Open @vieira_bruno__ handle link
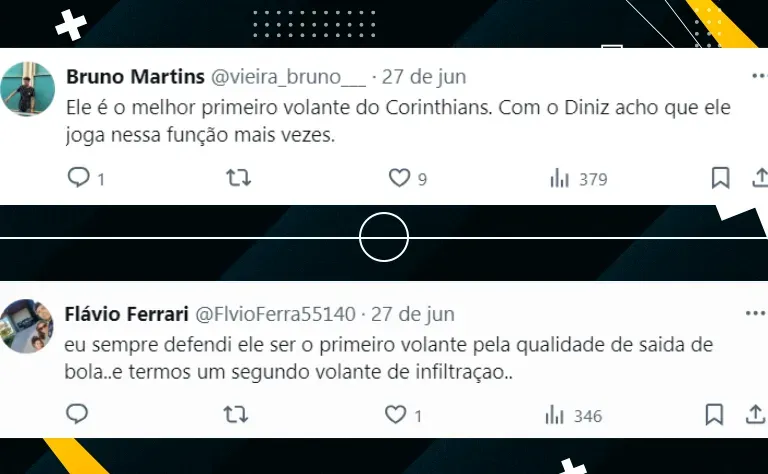The image size is (768, 474). point(288,77)
